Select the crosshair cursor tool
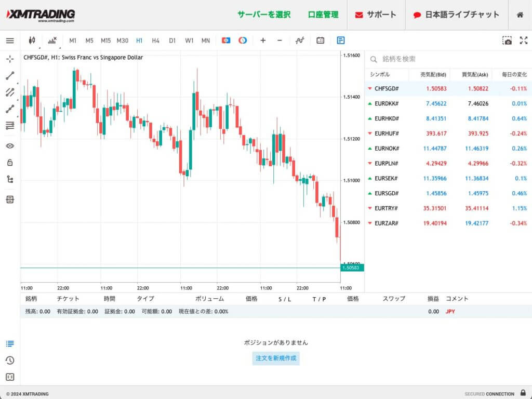 point(10,59)
